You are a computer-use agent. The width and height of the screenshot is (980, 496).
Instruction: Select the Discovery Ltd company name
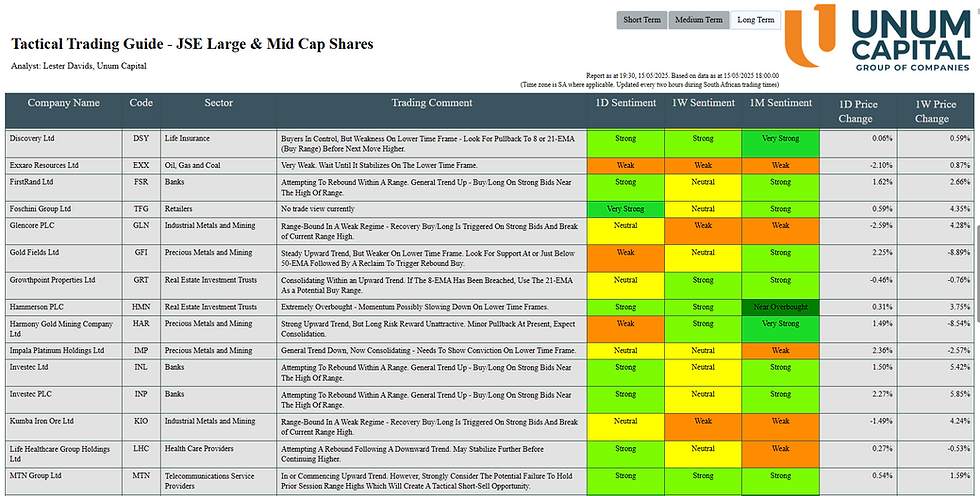32,139
